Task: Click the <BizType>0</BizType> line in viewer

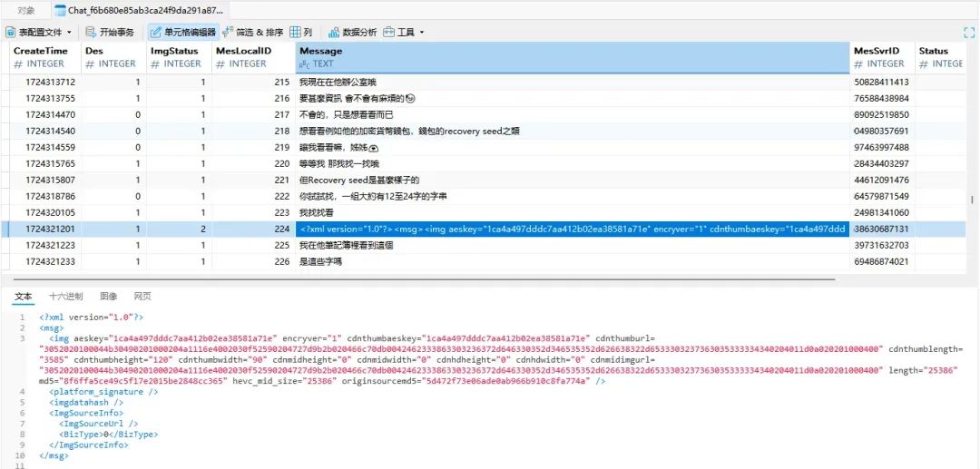Action: (x=109, y=434)
